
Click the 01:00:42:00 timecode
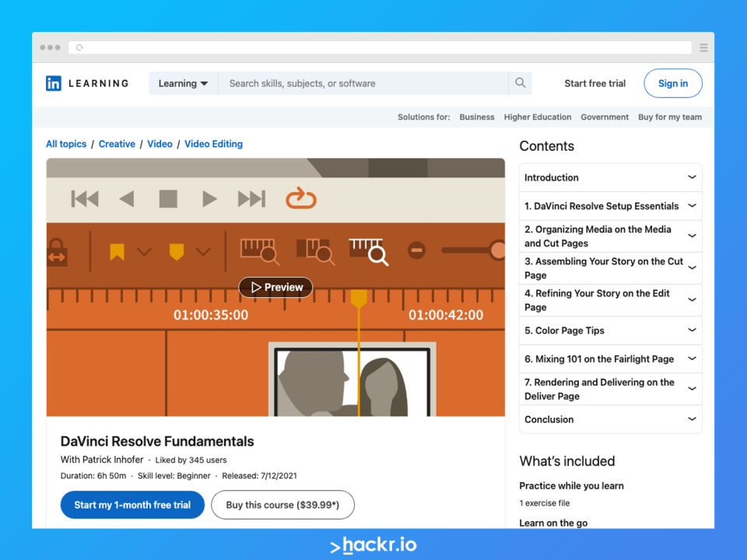[446, 315]
